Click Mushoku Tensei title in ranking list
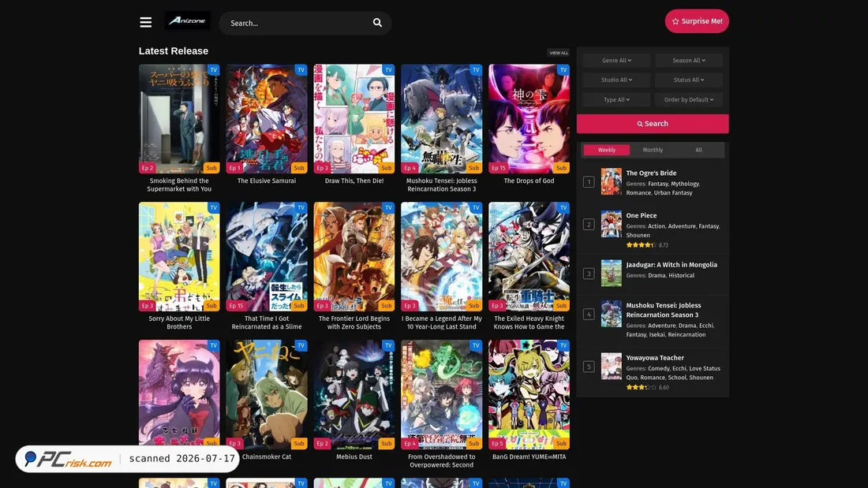Screen dimensions: 868x488 pos(663,310)
